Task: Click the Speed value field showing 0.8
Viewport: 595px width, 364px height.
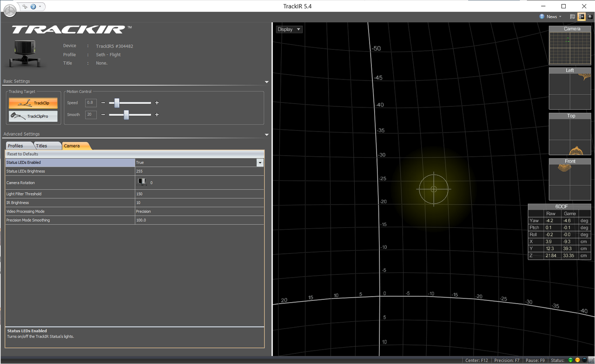Action: 91,103
